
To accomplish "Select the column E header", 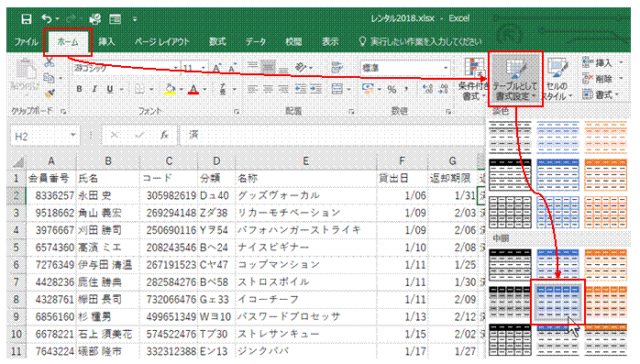I will (305, 161).
